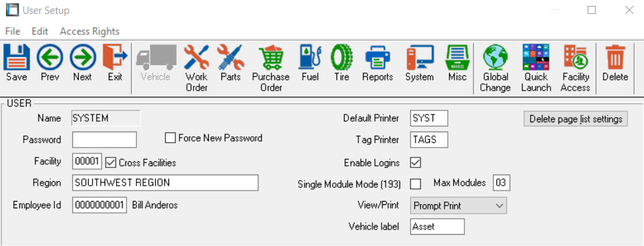Click the Region field SOUTHWEST REGION
This screenshot has width=644, height=246.
[x=165, y=183]
